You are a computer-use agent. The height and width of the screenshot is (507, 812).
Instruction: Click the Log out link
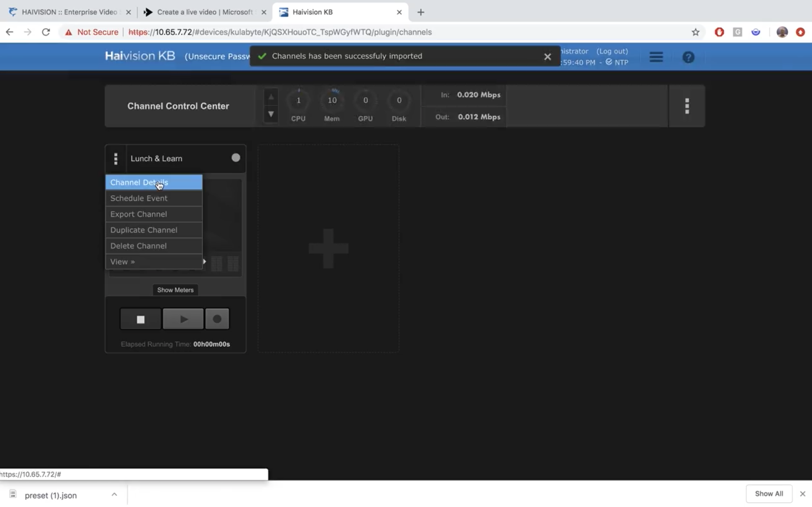click(612, 51)
